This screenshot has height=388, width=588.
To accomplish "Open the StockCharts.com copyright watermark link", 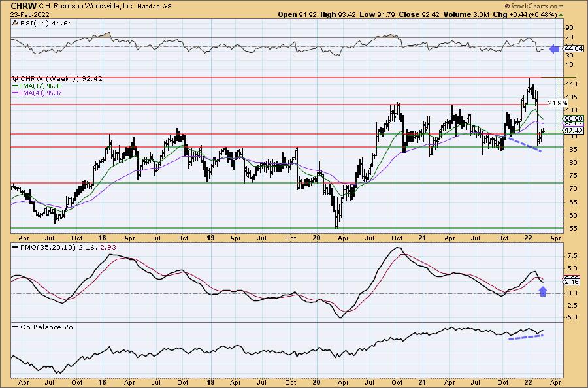I will [534, 6].
